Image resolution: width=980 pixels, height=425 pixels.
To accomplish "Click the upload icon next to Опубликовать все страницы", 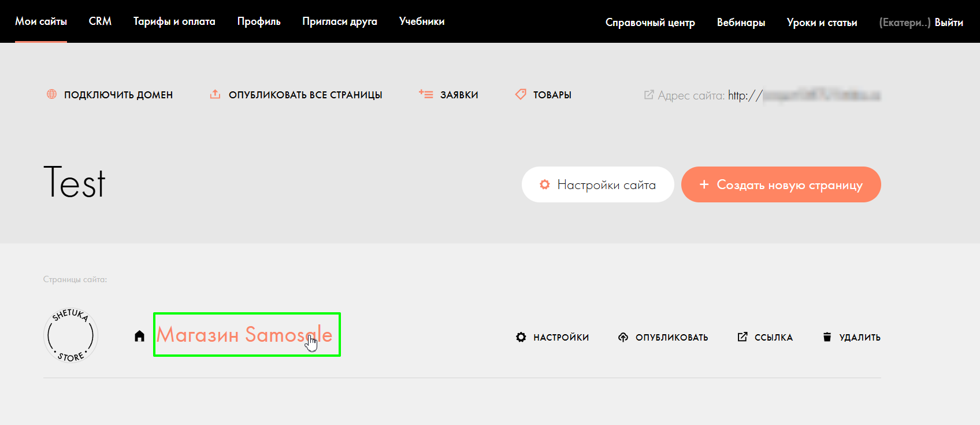I will click(215, 94).
